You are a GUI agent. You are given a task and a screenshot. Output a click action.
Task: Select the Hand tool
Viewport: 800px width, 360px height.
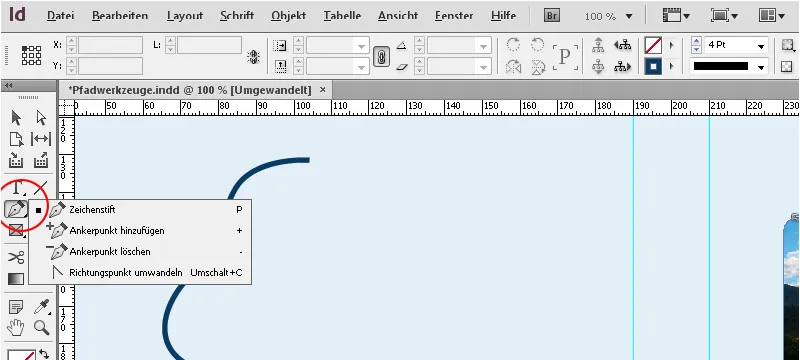pos(16,327)
